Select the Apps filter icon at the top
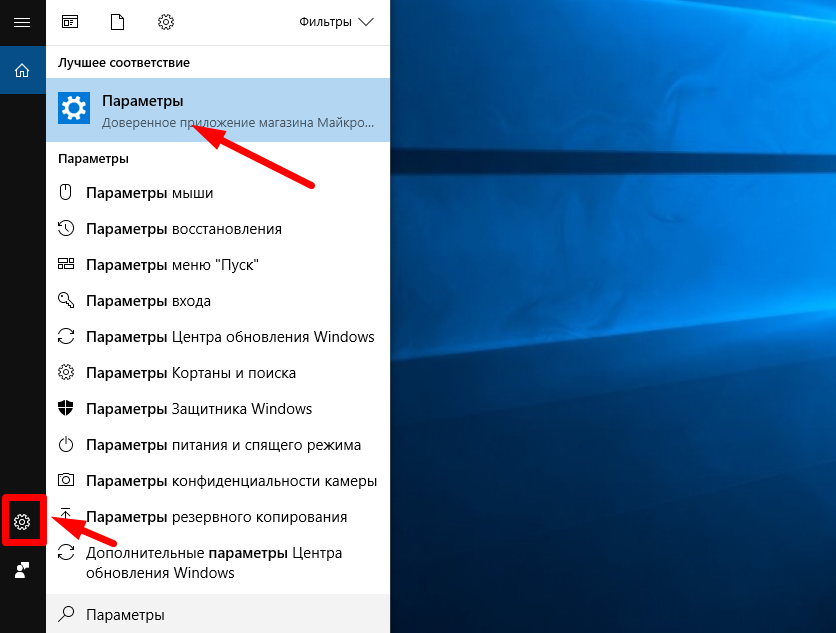Screen dimensions: 836x633 pyautogui.click(x=70, y=22)
